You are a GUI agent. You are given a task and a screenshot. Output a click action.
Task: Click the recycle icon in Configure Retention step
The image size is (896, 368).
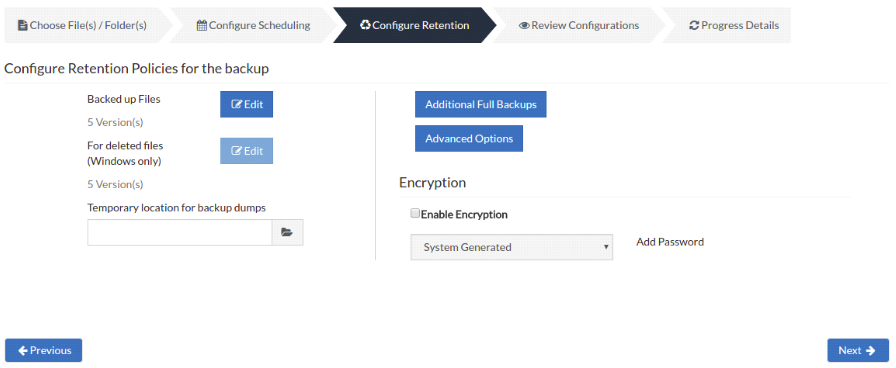(x=365, y=25)
